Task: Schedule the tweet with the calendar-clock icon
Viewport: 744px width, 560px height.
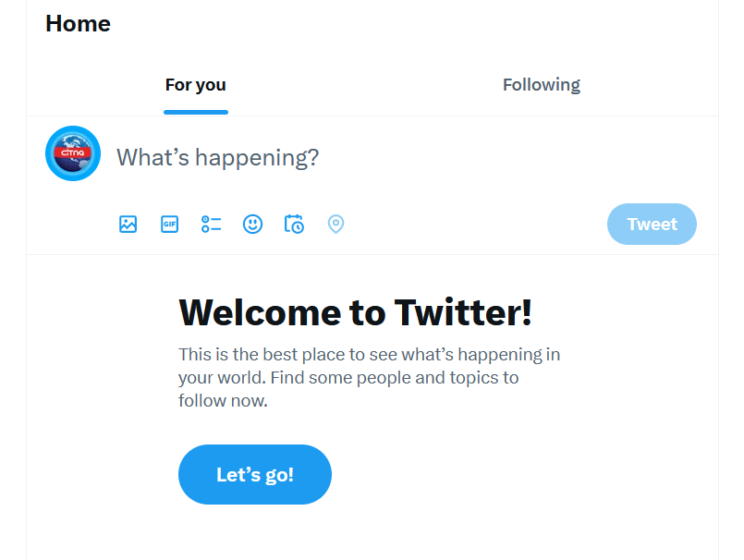Action: 294,224
